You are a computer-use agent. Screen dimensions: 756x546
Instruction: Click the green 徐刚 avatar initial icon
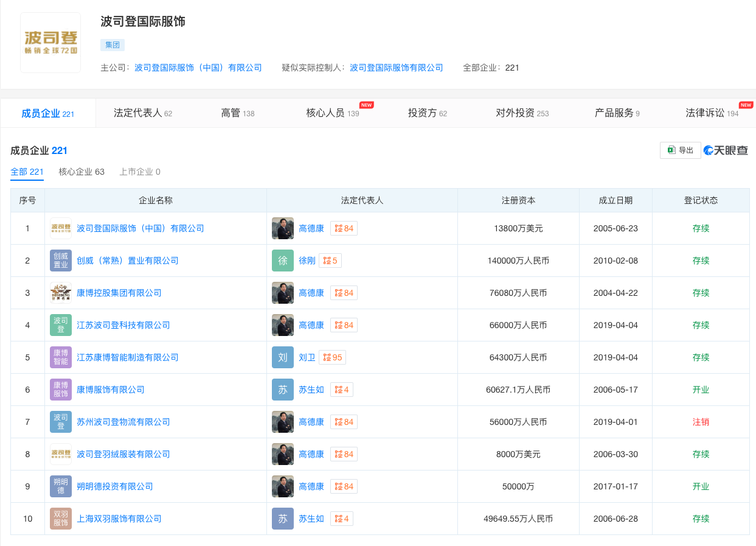click(282, 260)
